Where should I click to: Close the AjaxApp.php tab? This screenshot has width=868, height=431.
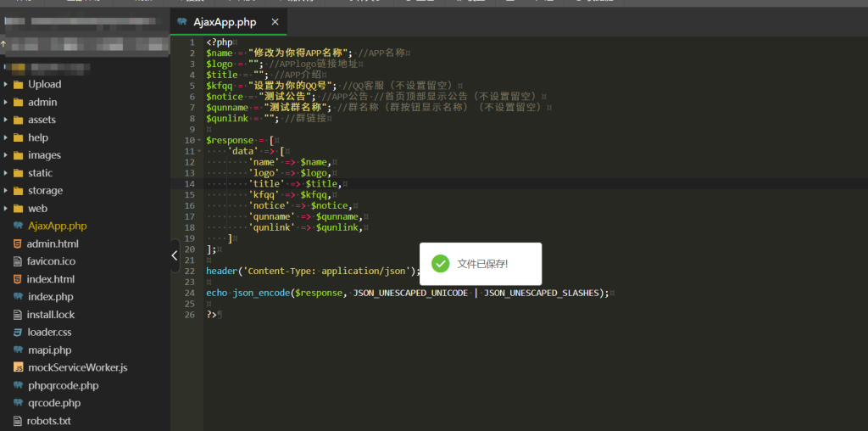tap(275, 22)
